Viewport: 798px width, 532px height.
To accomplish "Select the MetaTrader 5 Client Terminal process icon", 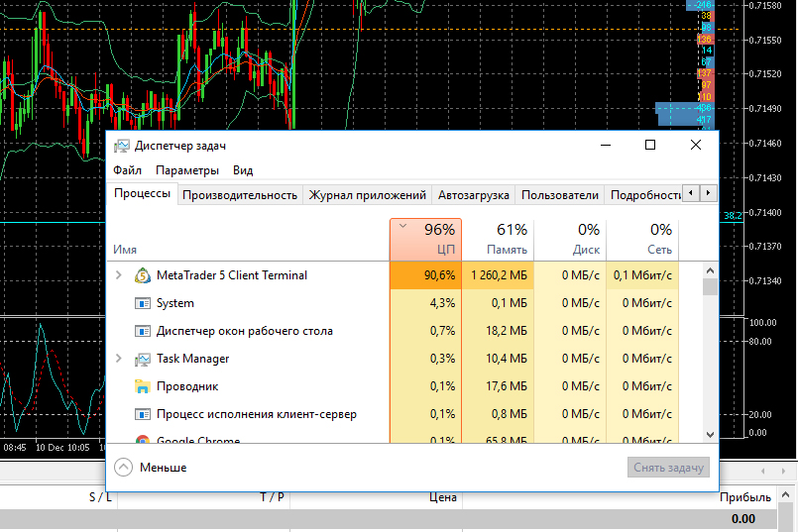I will pos(143,275).
